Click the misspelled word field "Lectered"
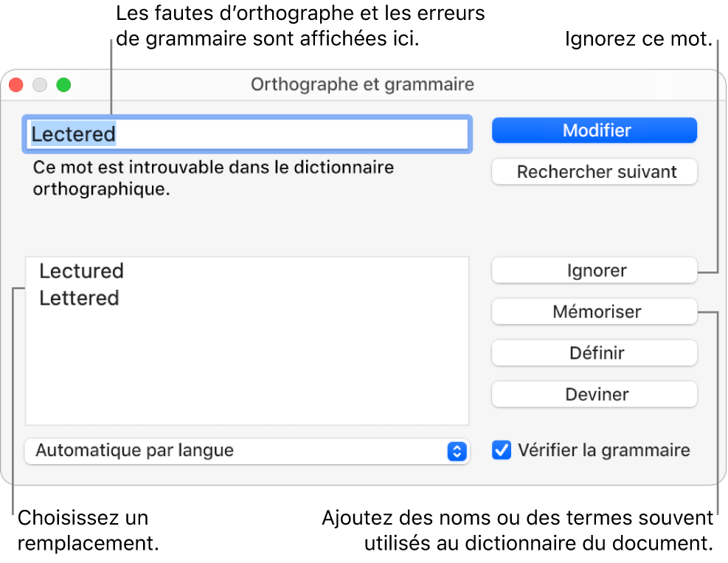 tap(247, 134)
